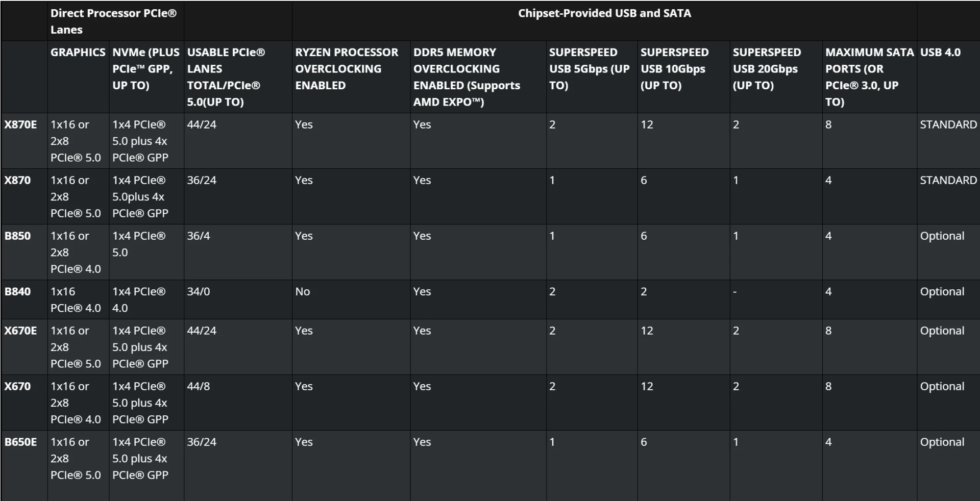The width and height of the screenshot is (980, 501).
Task: Select the SuperSpeed USB 20Gbps column header
Action: 767,69
